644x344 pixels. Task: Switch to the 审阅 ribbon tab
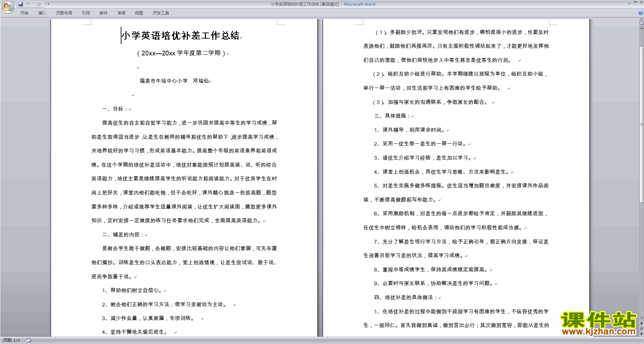tap(121, 13)
